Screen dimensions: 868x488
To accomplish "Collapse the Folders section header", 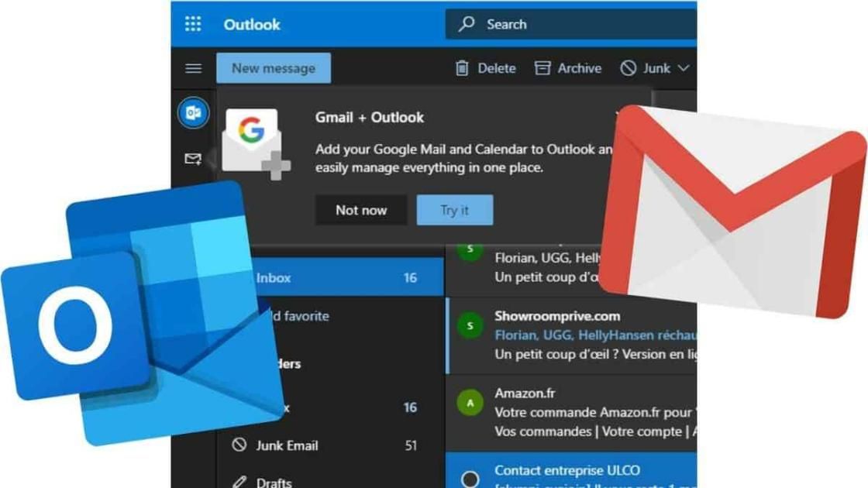I will pos(287,363).
